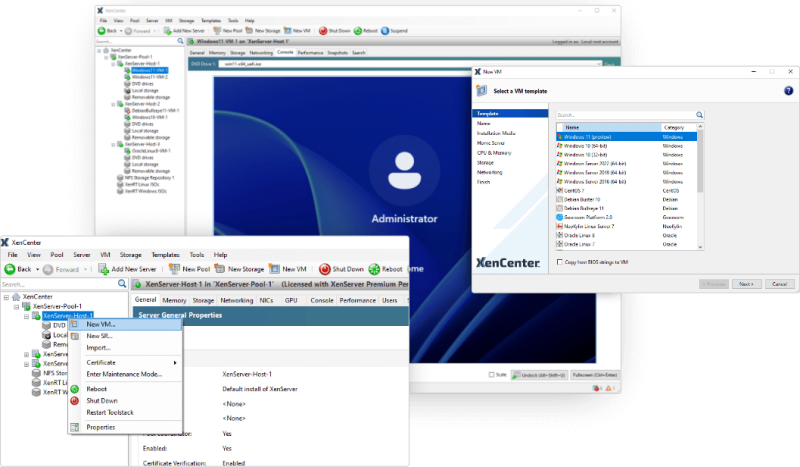Choose Enter Maintenance Mode... in context menu
This screenshot has width=800, height=467.
click(125, 374)
